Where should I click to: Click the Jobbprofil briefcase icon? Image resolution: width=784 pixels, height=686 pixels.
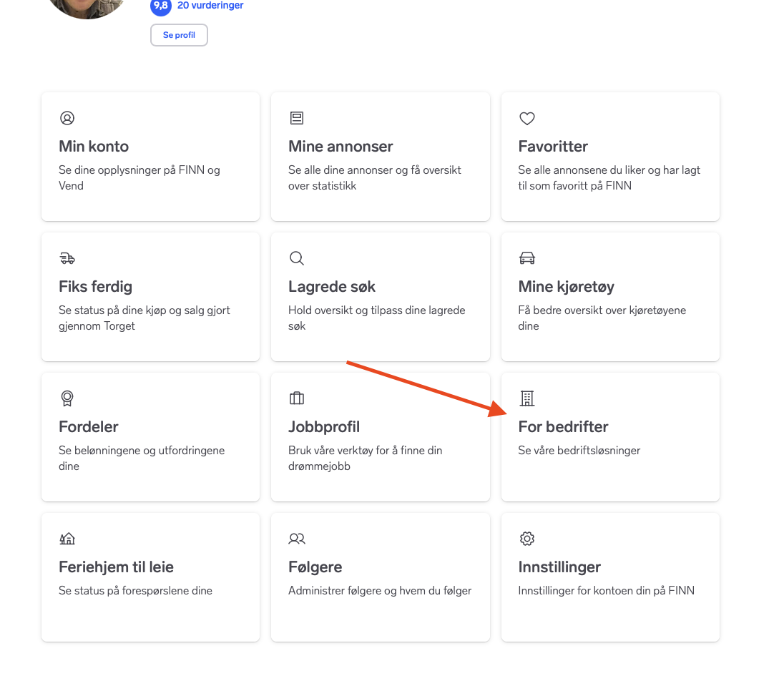point(296,398)
